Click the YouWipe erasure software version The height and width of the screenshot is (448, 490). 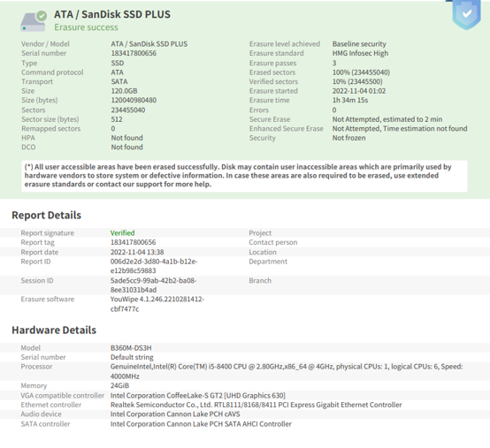[x=157, y=304]
